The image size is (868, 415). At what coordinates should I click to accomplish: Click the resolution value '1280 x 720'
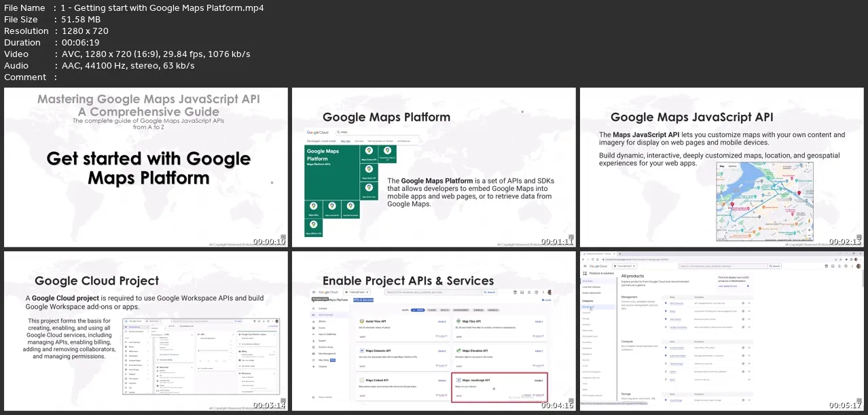(x=85, y=31)
